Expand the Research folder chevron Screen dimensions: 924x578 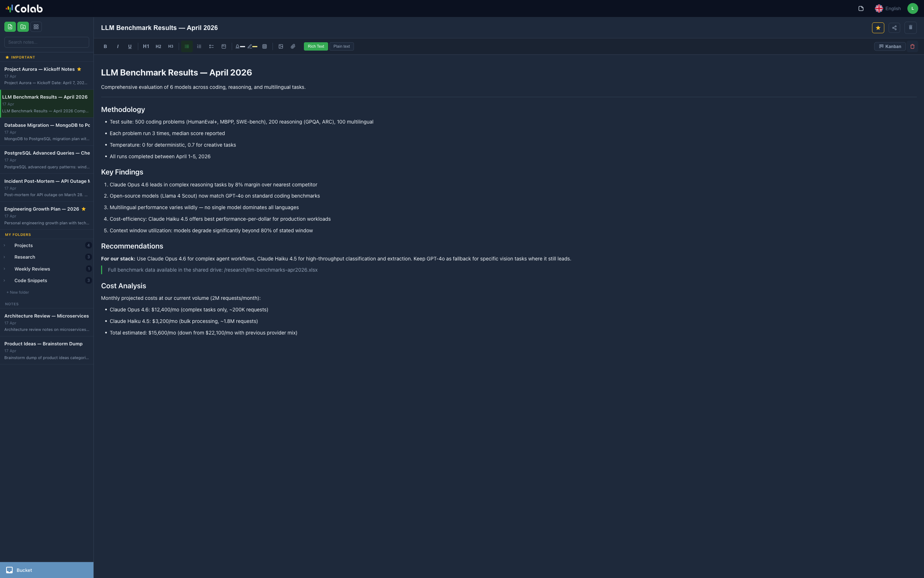(4, 257)
